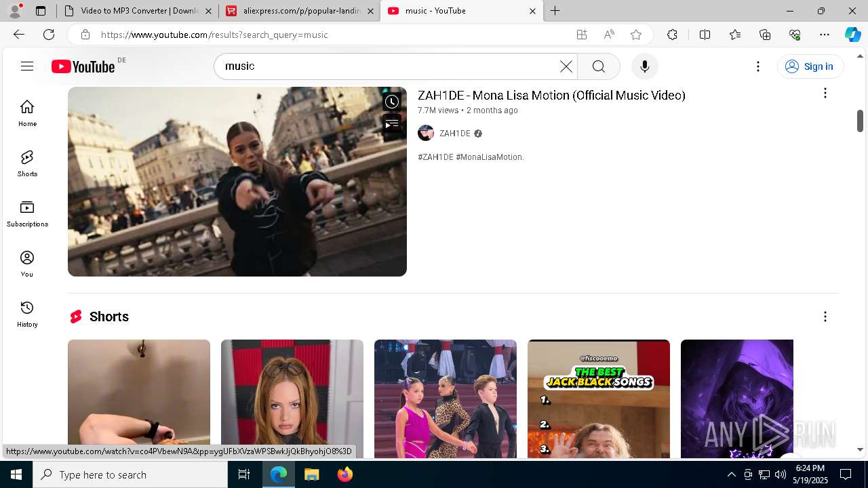The height and width of the screenshot is (488, 868).
Task: Open ZAH1DE - Mona Lisa Motion video title
Action: click(551, 95)
